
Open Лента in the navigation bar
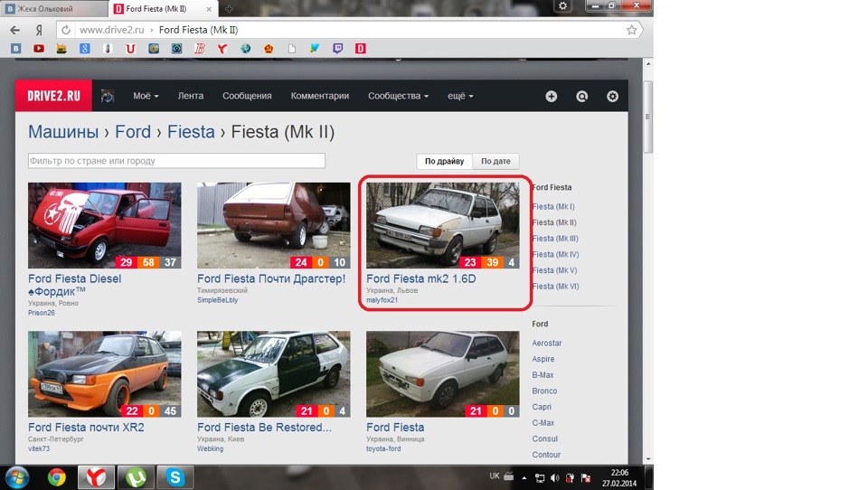click(191, 96)
